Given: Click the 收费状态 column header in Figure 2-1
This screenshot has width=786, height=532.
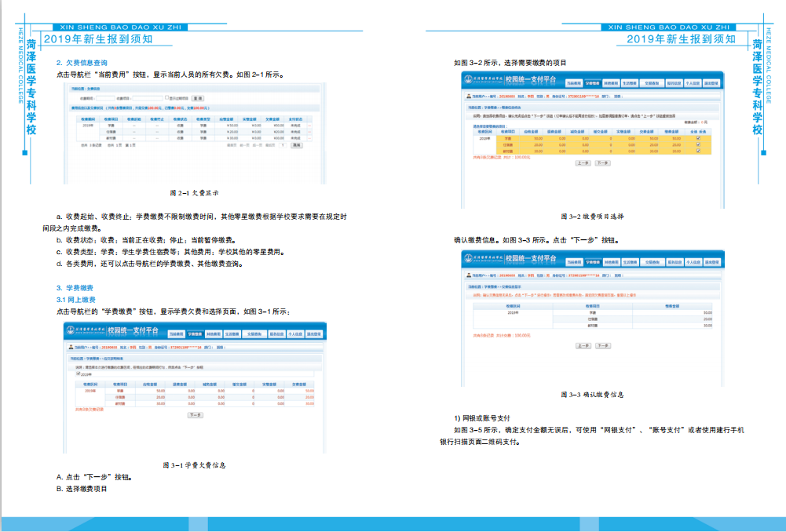Looking at the screenshot, I should click(180, 119).
